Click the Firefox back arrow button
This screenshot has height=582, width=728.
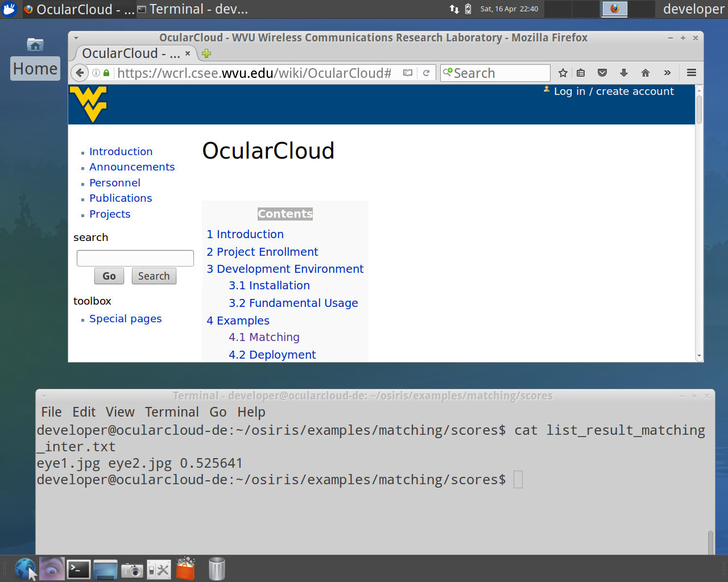(x=80, y=73)
